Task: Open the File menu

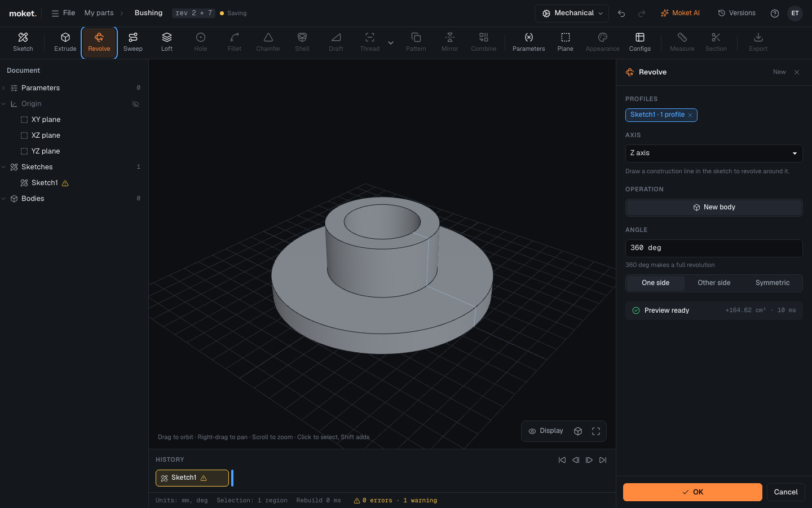Action: (x=63, y=13)
